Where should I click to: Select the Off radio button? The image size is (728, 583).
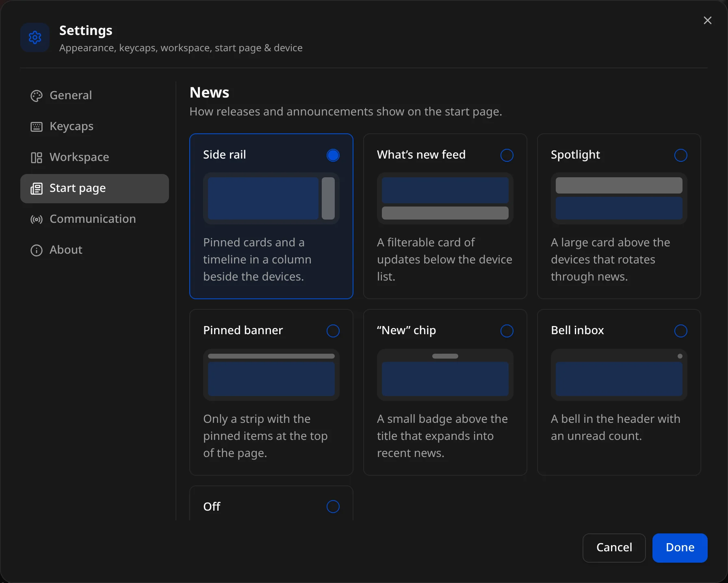(333, 507)
